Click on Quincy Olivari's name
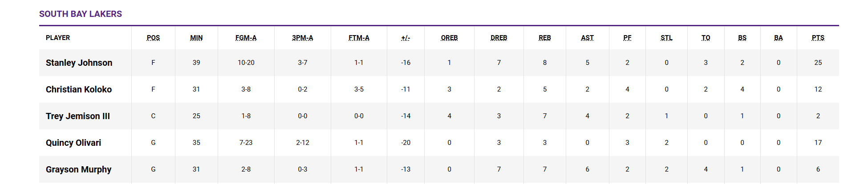This screenshot has height=184, width=868. point(73,143)
